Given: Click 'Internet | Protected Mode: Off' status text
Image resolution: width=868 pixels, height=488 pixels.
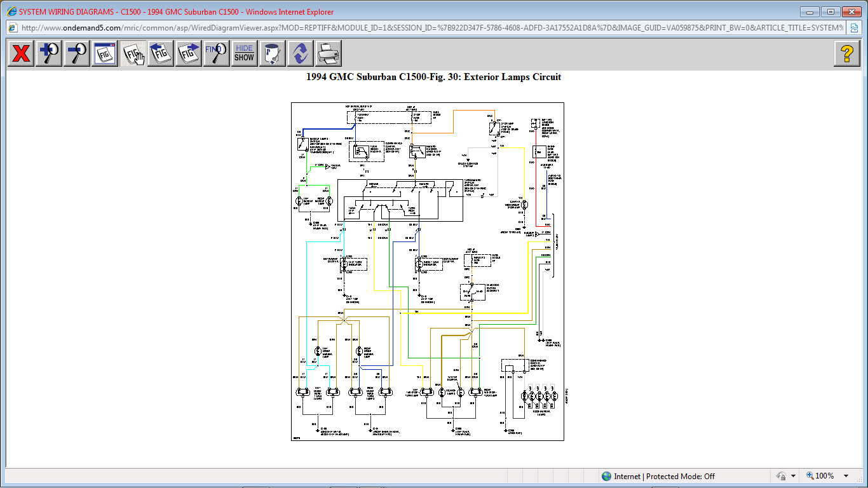Looking at the screenshot, I should coord(664,476).
